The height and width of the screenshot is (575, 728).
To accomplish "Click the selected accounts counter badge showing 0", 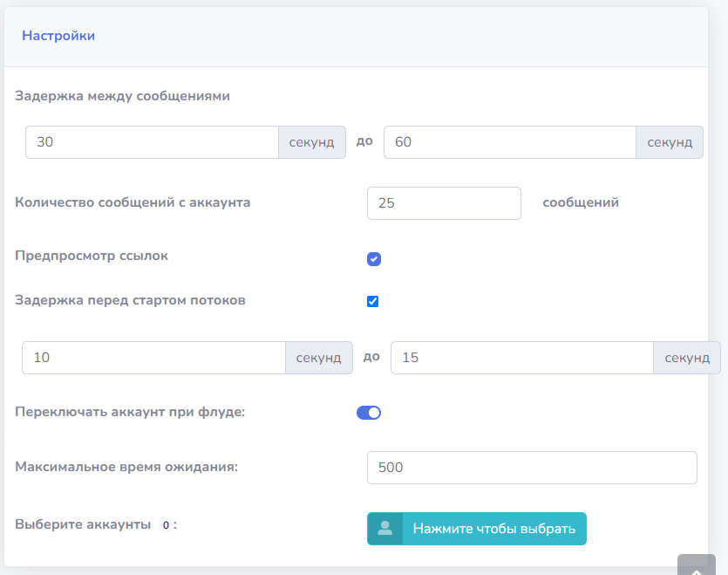I will pyautogui.click(x=167, y=525).
